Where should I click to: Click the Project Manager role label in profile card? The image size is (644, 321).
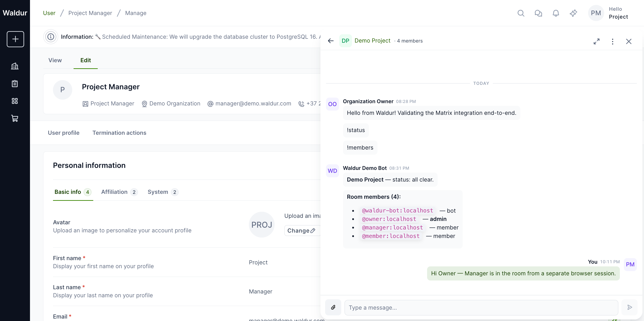(112, 104)
